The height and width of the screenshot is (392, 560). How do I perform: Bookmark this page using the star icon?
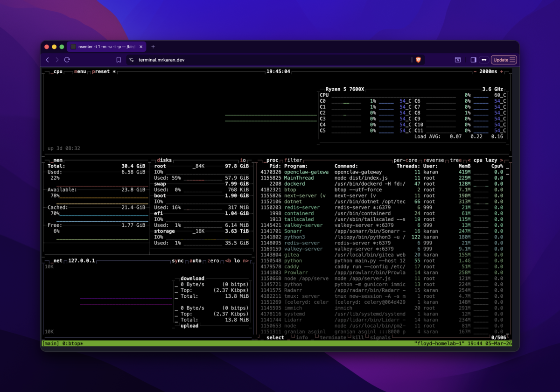coord(118,60)
